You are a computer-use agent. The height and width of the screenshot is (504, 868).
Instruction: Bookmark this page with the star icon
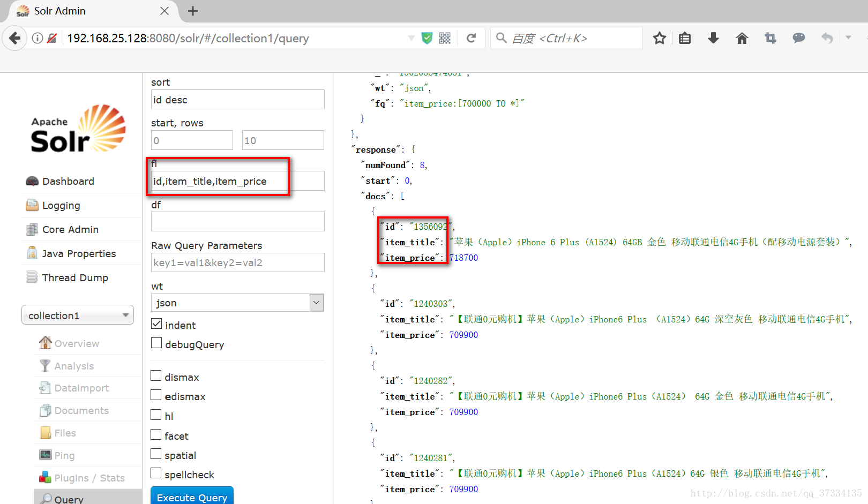tap(660, 38)
